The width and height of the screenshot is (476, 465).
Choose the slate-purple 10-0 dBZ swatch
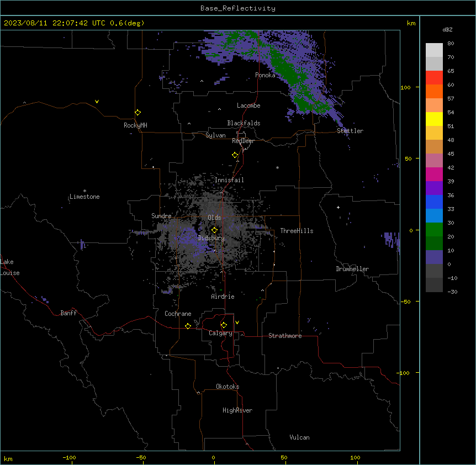coord(434,257)
